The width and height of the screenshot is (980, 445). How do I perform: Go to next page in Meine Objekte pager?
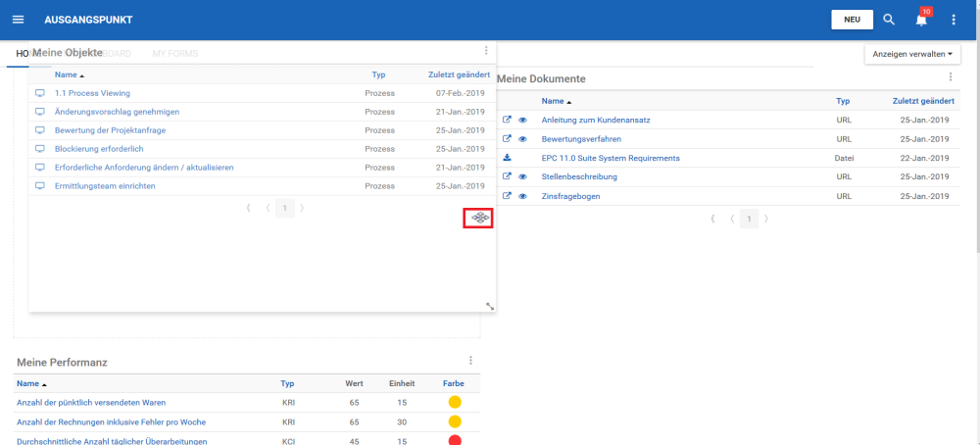click(303, 208)
